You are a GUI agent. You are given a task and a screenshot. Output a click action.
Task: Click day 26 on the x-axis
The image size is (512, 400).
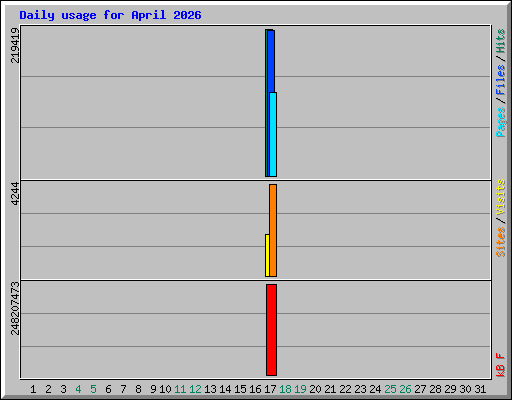[x=405, y=389]
